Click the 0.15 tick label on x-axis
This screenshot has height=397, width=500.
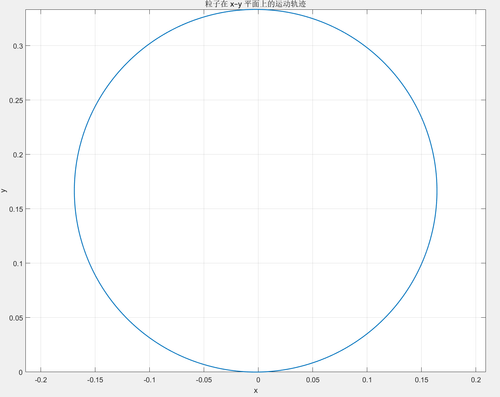click(x=421, y=380)
